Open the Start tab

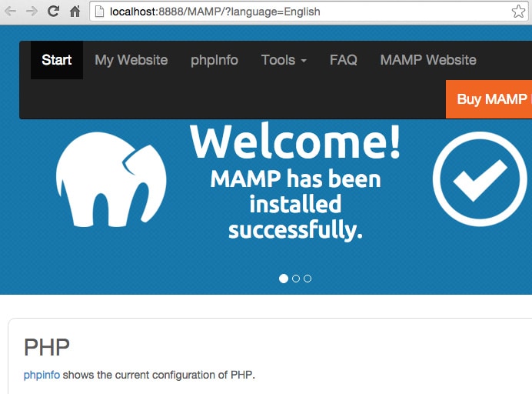tap(57, 60)
